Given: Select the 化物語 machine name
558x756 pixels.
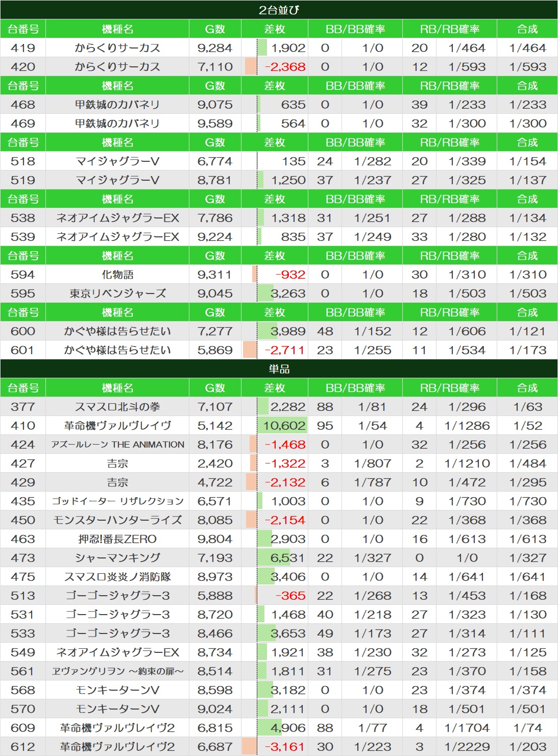Looking at the screenshot, I should point(117,275).
